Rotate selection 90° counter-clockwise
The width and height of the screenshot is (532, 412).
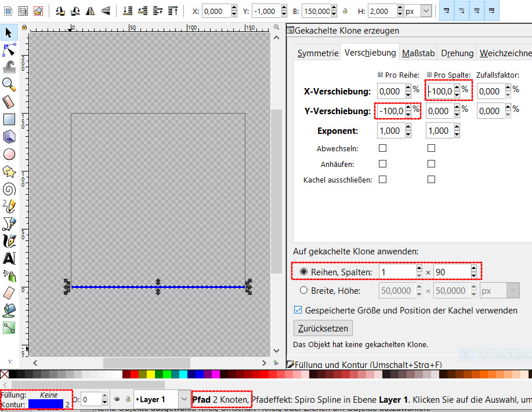(60, 11)
